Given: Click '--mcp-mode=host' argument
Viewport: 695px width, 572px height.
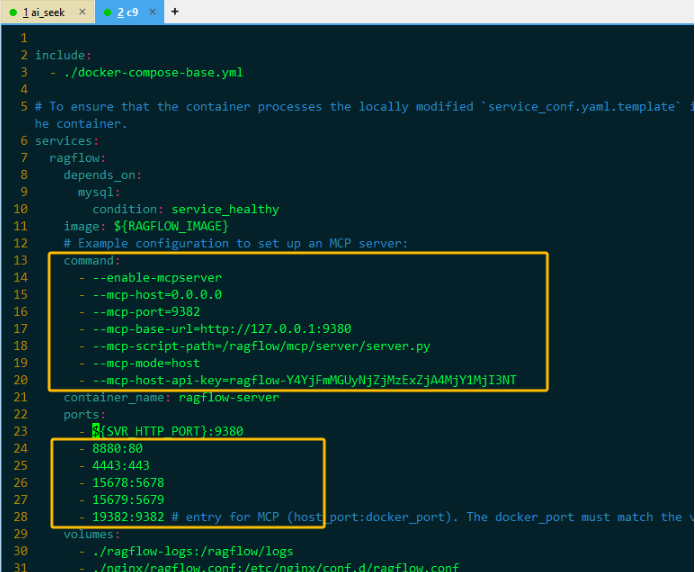Looking at the screenshot, I should [x=146, y=363].
